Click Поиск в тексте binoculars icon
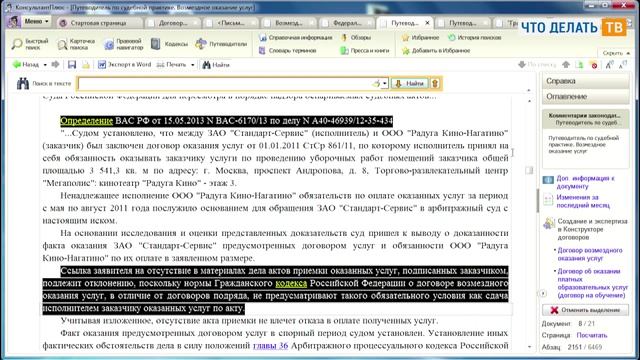 (22, 83)
